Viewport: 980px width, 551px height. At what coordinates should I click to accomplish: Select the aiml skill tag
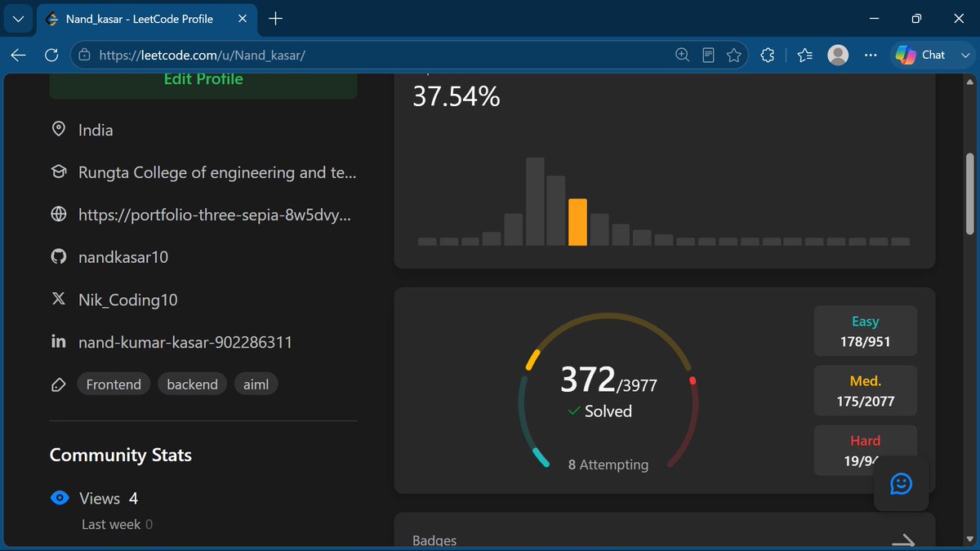(x=256, y=384)
